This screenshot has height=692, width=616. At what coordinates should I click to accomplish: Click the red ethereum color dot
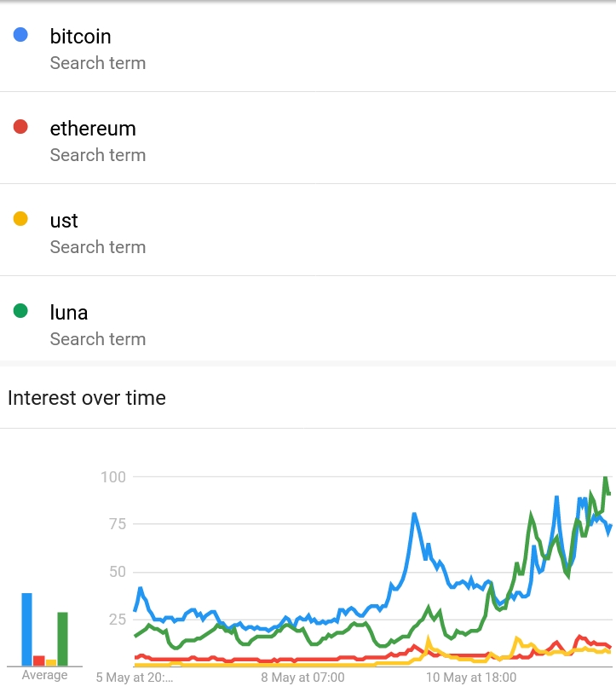(20, 127)
